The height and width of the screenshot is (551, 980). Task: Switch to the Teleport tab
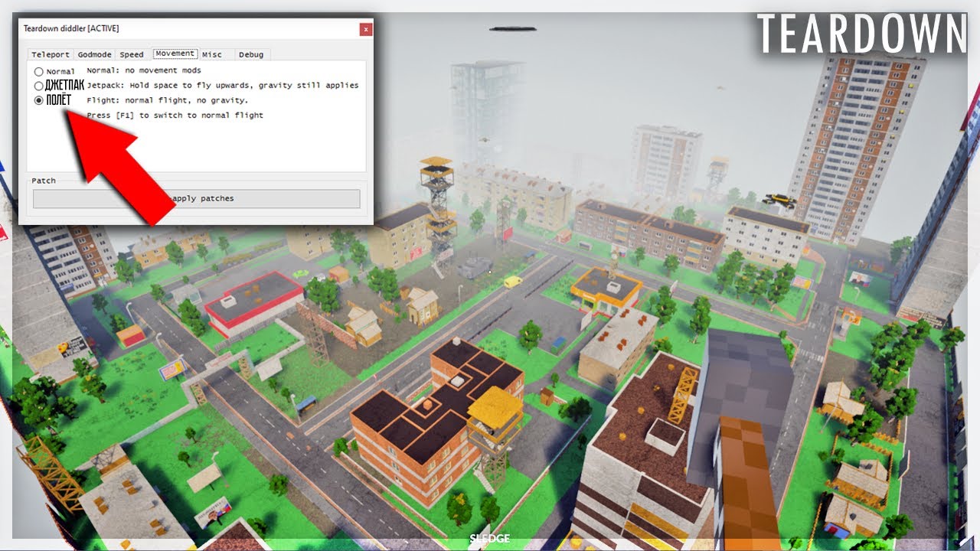pos(51,54)
